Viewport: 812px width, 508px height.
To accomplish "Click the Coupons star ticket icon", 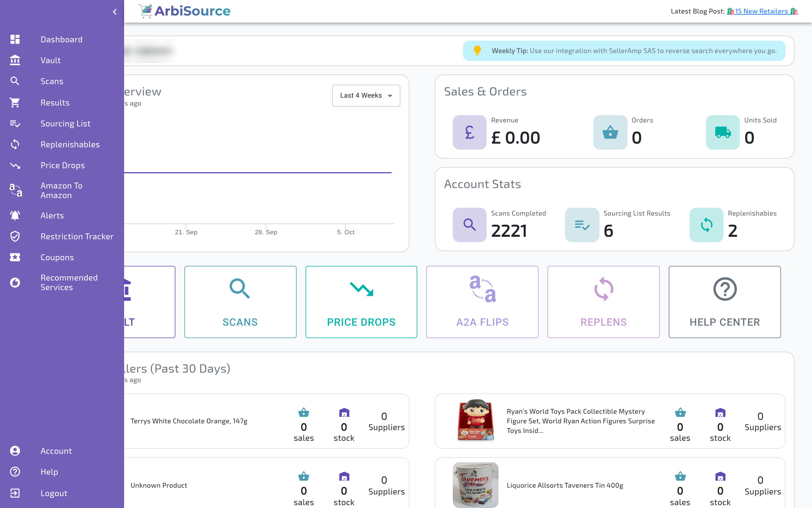I will 15,257.
